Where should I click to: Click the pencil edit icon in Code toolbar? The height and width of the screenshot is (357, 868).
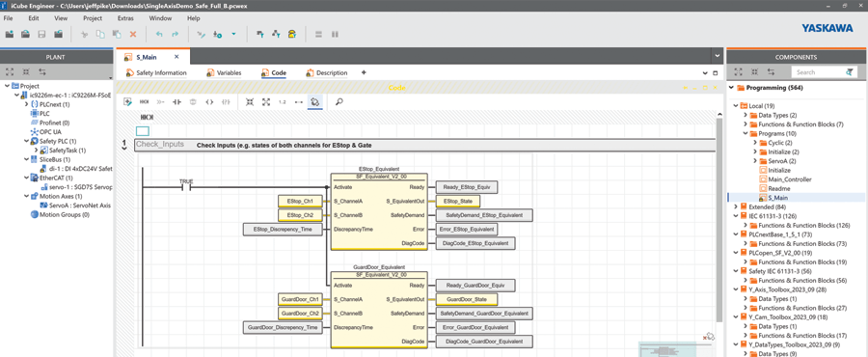click(128, 102)
